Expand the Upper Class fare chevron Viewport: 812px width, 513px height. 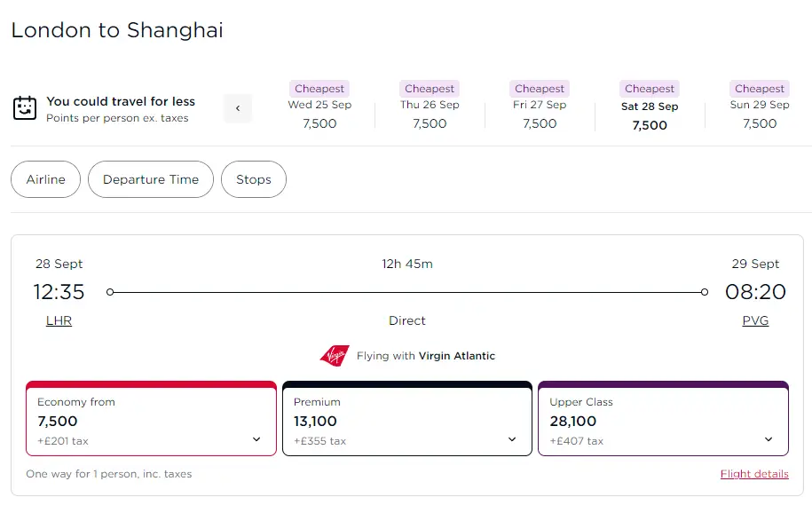[769, 439]
